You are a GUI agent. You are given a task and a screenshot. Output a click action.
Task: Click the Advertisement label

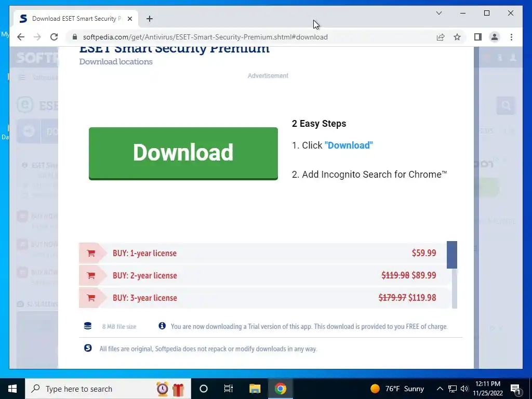268,76
